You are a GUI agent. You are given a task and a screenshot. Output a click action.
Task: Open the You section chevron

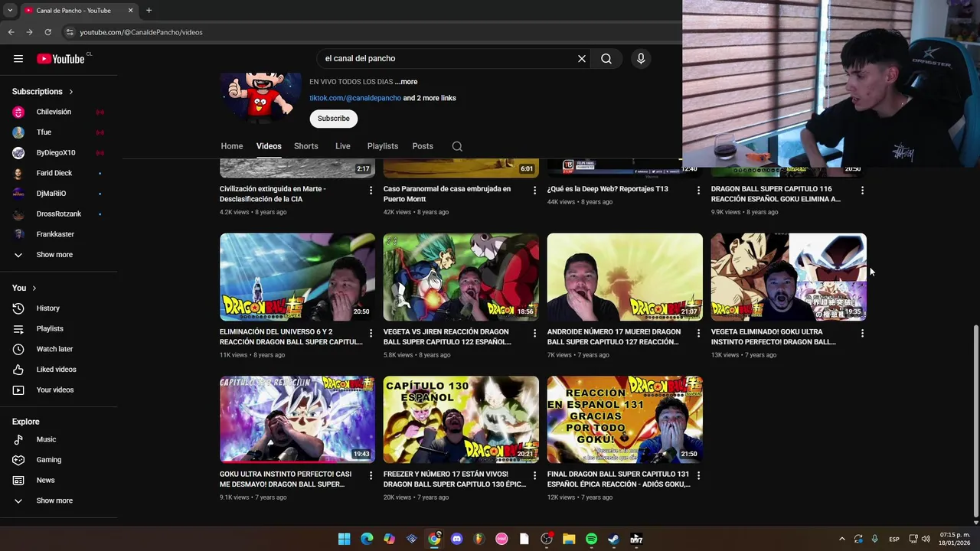(34, 289)
